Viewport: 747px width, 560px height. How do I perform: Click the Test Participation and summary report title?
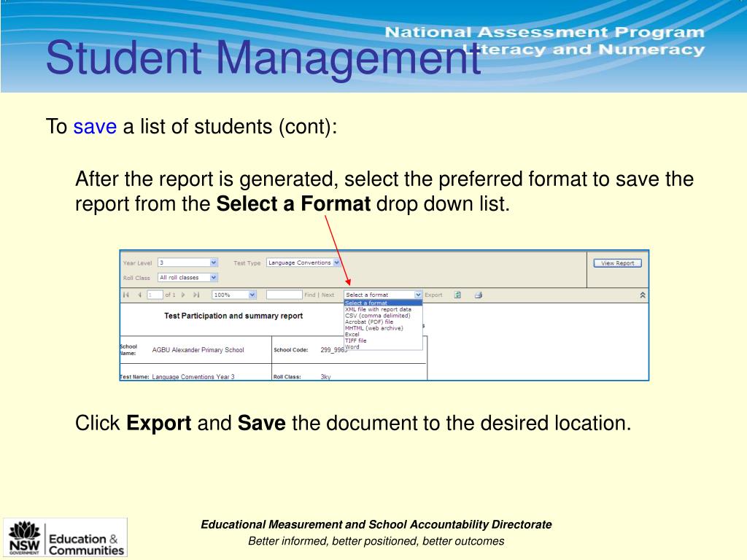(233, 316)
